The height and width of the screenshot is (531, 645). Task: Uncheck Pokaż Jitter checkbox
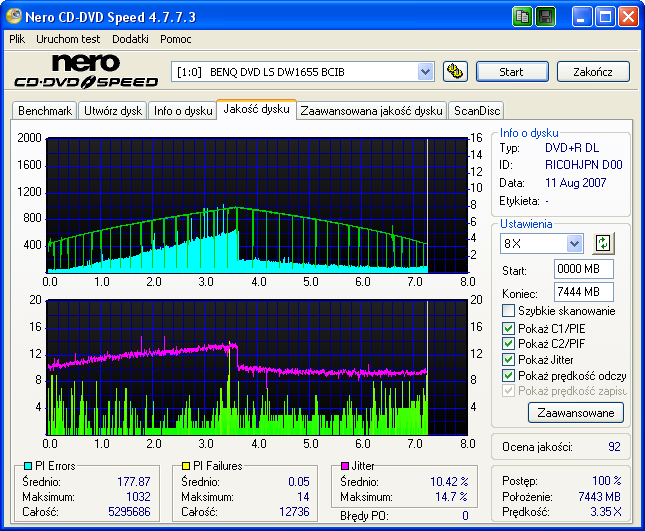click(508, 359)
